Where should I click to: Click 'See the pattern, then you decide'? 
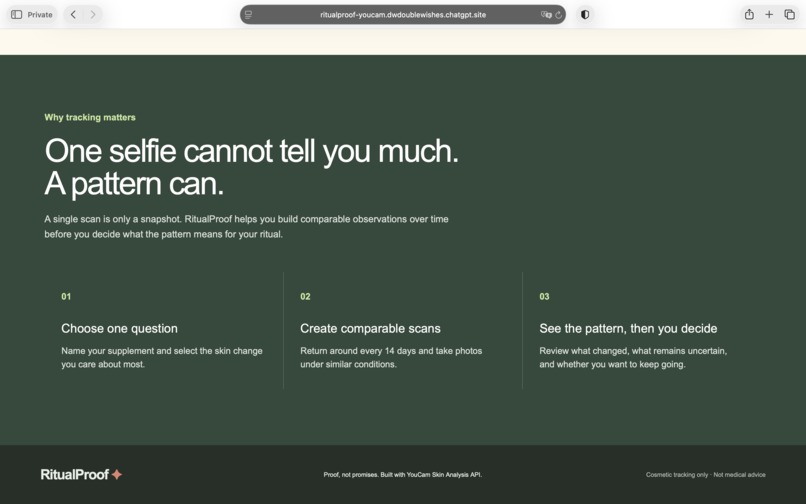(628, 328)
